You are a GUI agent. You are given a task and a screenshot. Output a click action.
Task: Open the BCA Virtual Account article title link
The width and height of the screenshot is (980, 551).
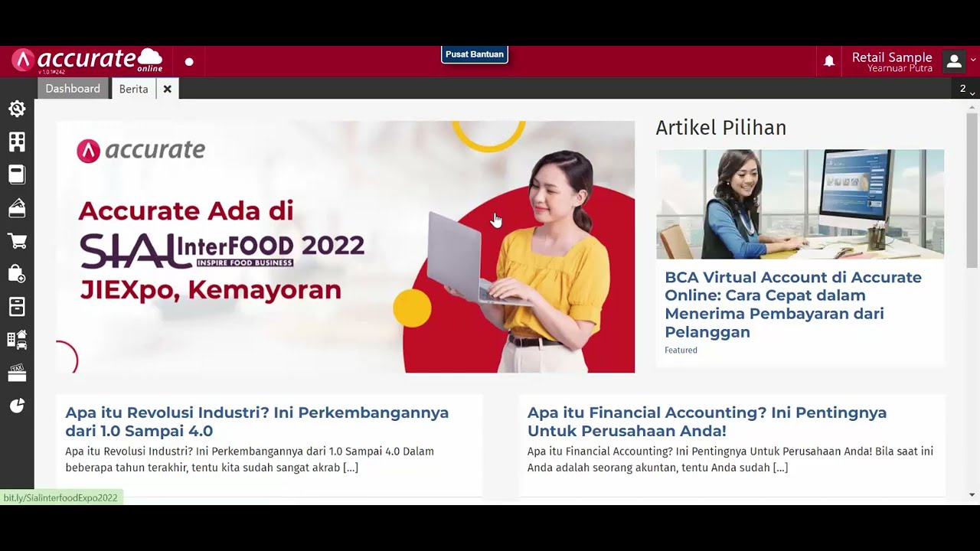click(793, 305)
